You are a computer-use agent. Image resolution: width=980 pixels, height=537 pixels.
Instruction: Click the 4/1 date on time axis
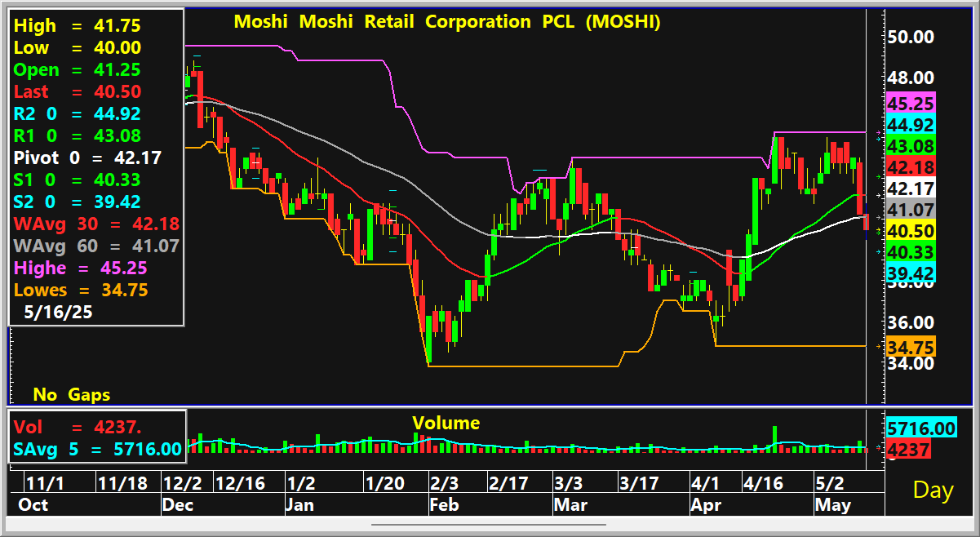pos(704,483)
